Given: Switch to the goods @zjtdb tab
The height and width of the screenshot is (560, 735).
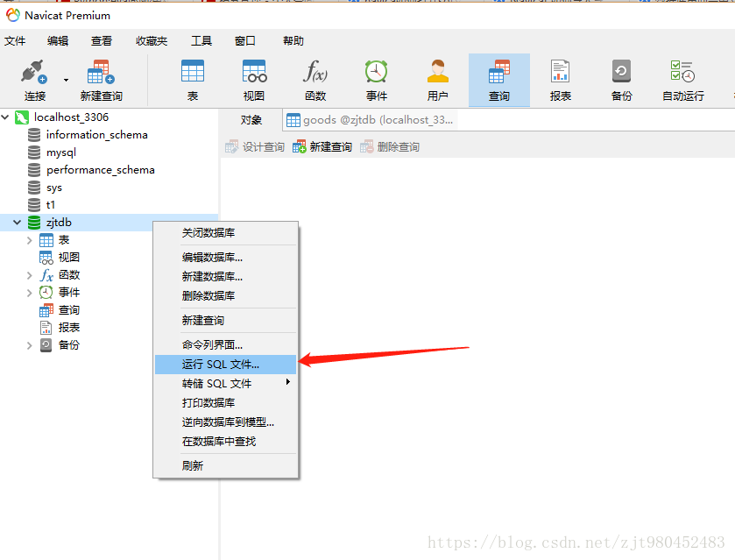Looking at the screenshot, I should click(x=371, y=120).
